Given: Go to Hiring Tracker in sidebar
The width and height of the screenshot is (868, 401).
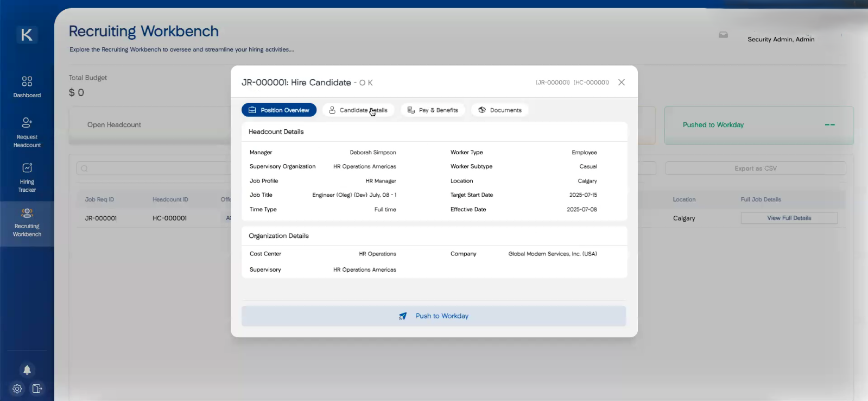Looking at the screenshot, I should click(x=27, y=178).
